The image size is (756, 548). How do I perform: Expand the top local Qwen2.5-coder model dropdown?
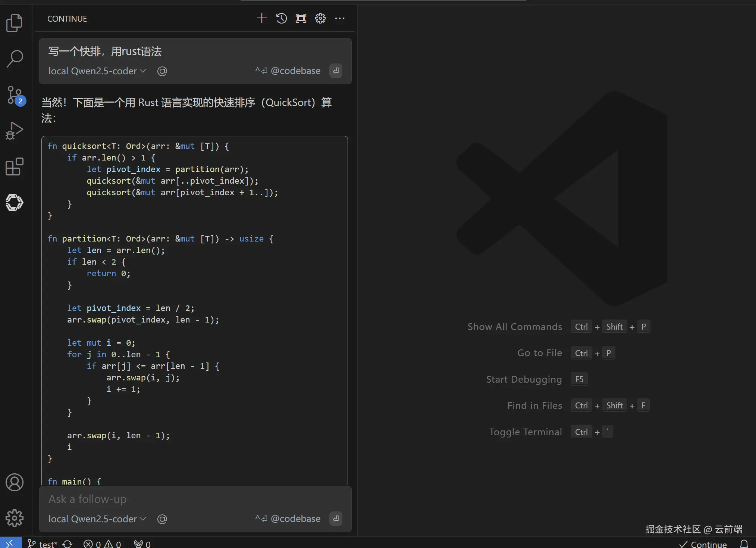[x=97, y=71]
